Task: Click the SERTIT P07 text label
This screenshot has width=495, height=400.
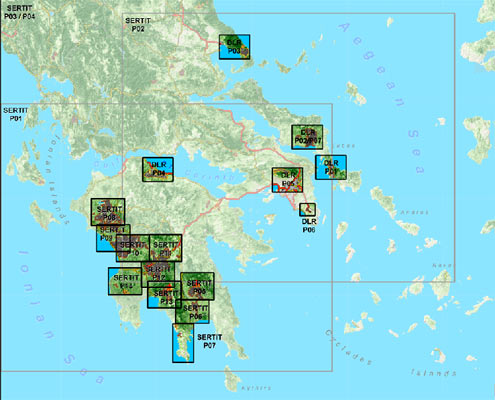Action: (x=209, y=341)
